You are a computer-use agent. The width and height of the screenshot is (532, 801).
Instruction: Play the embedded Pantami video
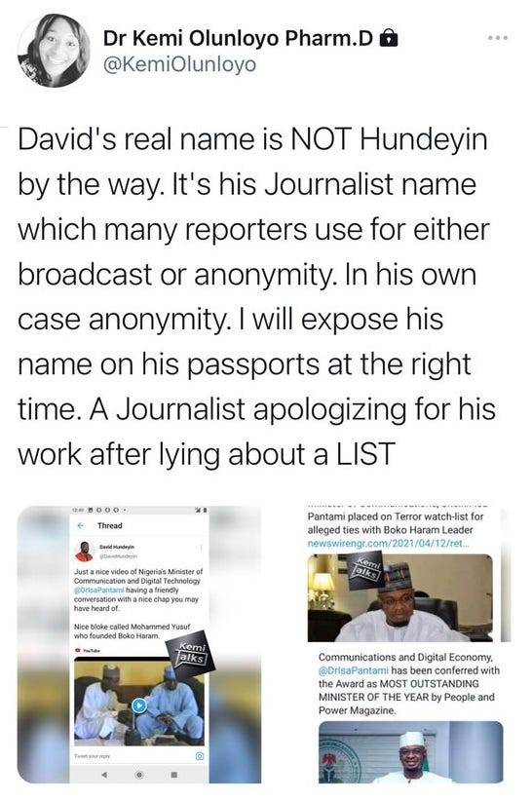pos(139,706)
